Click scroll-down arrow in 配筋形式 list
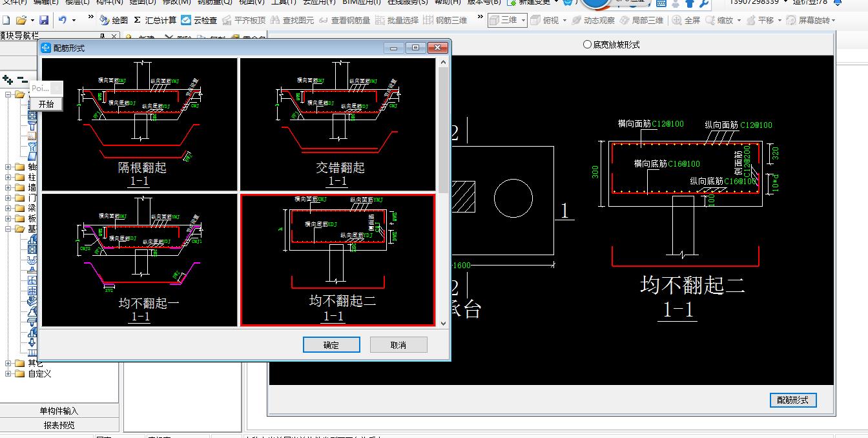The height and width of the screenshot is (438, 868). pyautogui.click(x=443, y=323)
